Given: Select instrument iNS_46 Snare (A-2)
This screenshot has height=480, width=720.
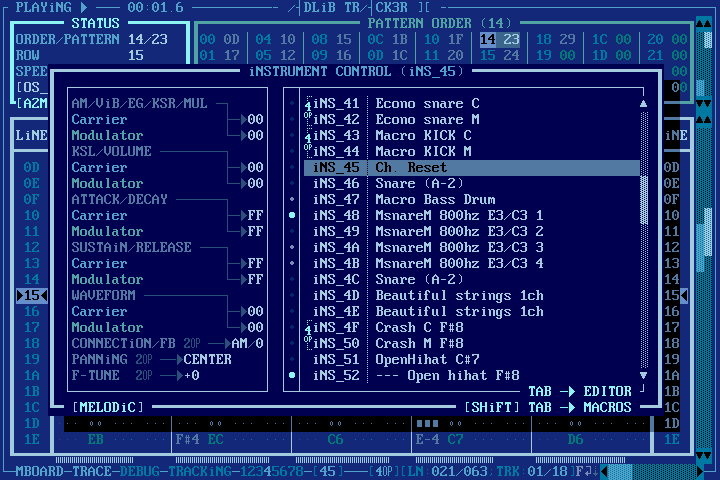Looking at the screenshot, I should pyautogui.click(x=472, y=184).
